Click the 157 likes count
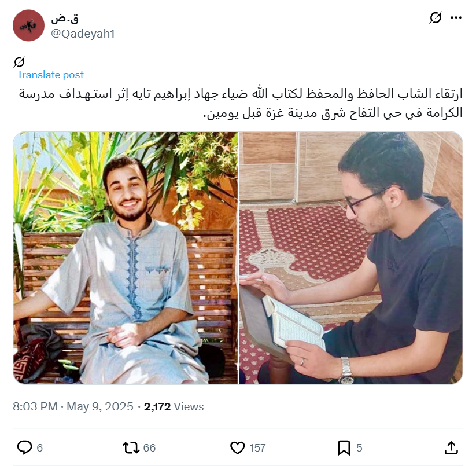 pos(258,448)
